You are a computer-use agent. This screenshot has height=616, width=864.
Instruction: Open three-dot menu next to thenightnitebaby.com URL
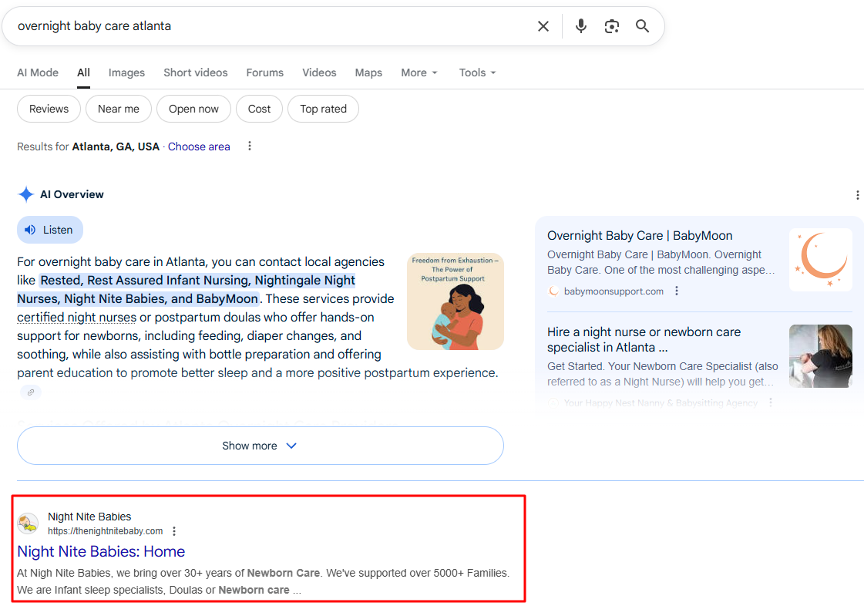click(x=174, y=531)
